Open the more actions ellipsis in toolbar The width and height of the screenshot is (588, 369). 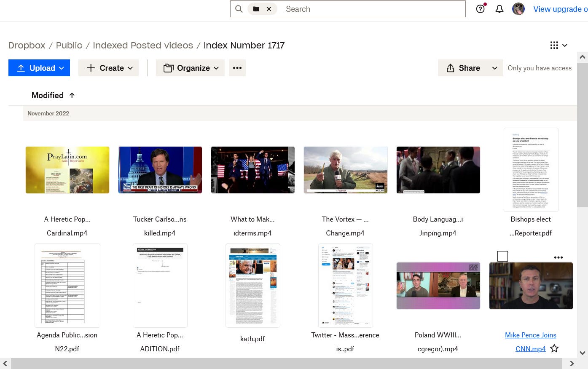tap(237, 68)
